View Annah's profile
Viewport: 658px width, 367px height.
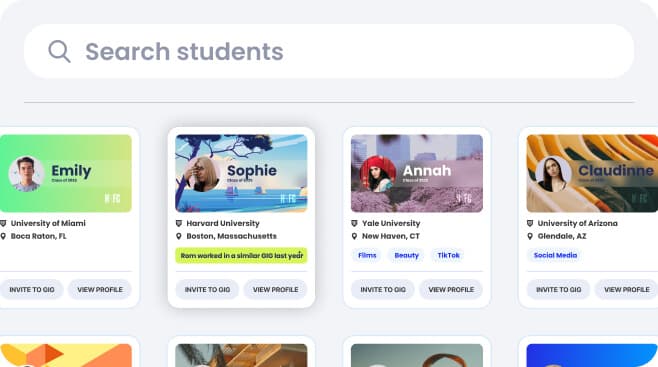[451, 289]
